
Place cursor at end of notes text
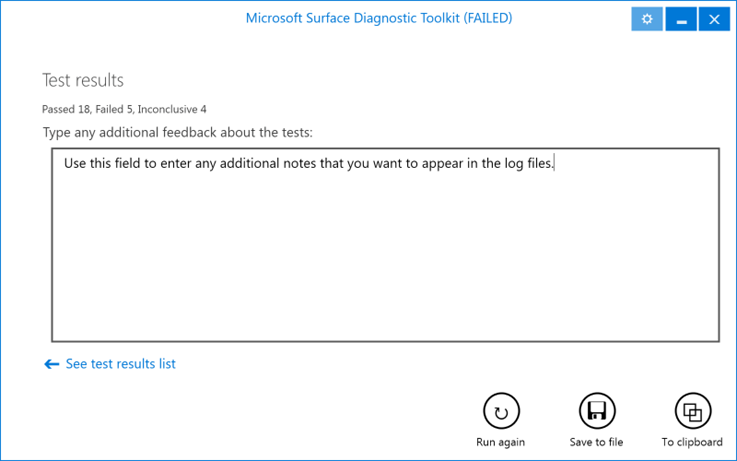coord(554,164)
